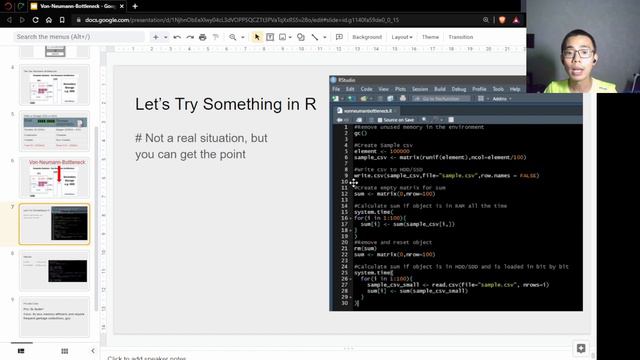Select slide 6 Von-Neumann-Bottleneck thumbnail
The height and width of the screenshot is (360, 640).
pos(54,178)
